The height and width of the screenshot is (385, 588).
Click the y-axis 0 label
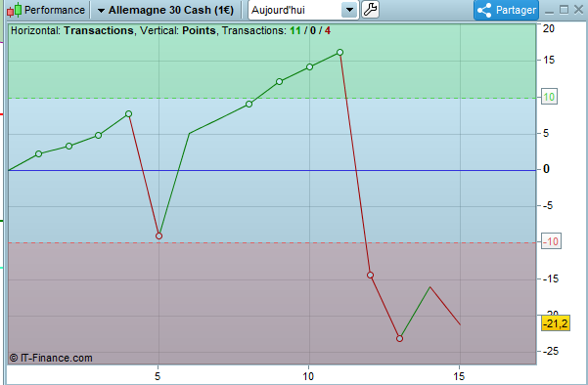546,169
